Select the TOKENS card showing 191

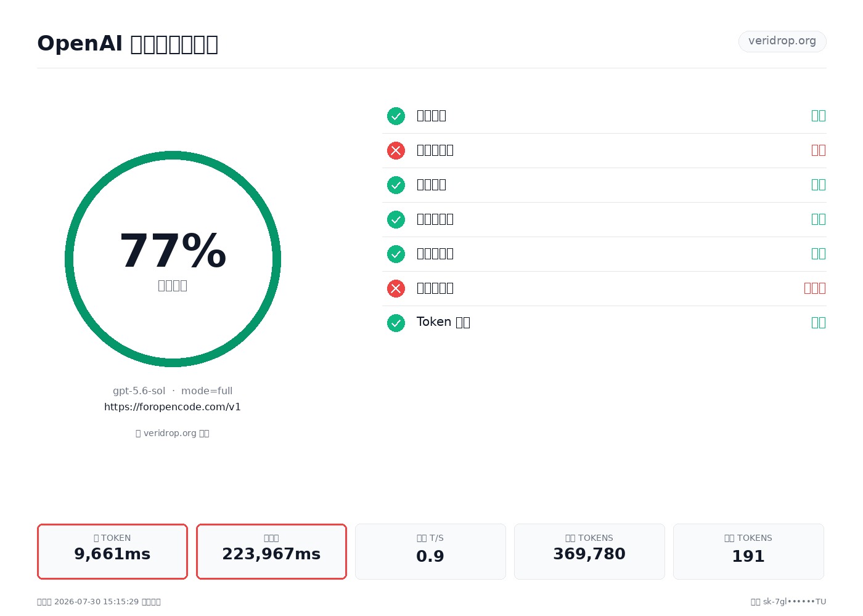coord(748,551)
